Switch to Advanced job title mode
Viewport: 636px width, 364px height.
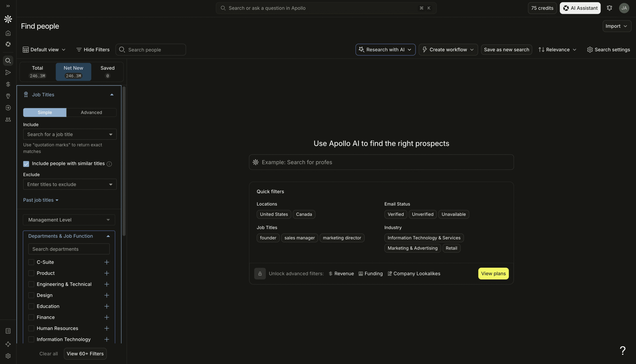(91, 112)
